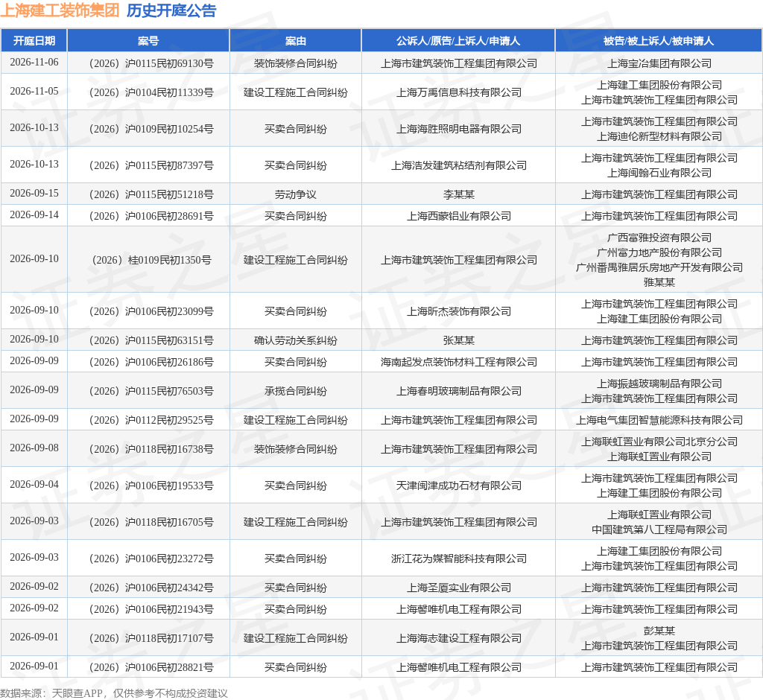Click the 公诉人/原告/上诉人/申请人 column header
The image size is (763, 700).
click(458, 41)
